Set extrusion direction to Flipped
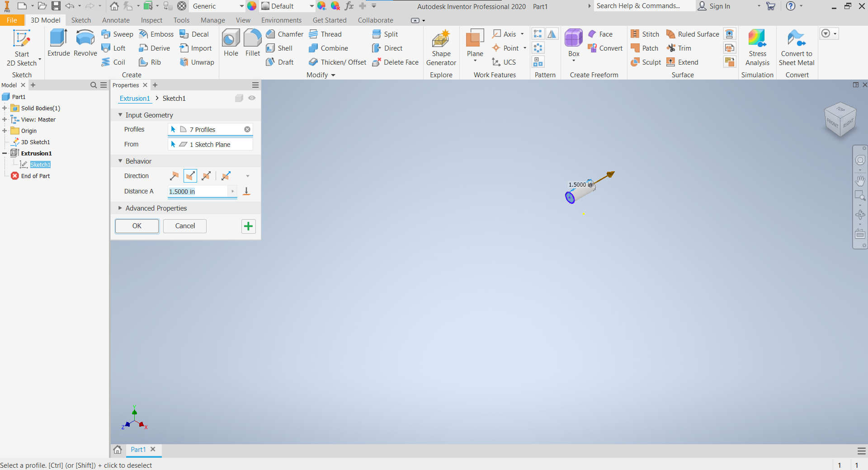The width and height of the screenshot is (868, 470). pos(190,176)
